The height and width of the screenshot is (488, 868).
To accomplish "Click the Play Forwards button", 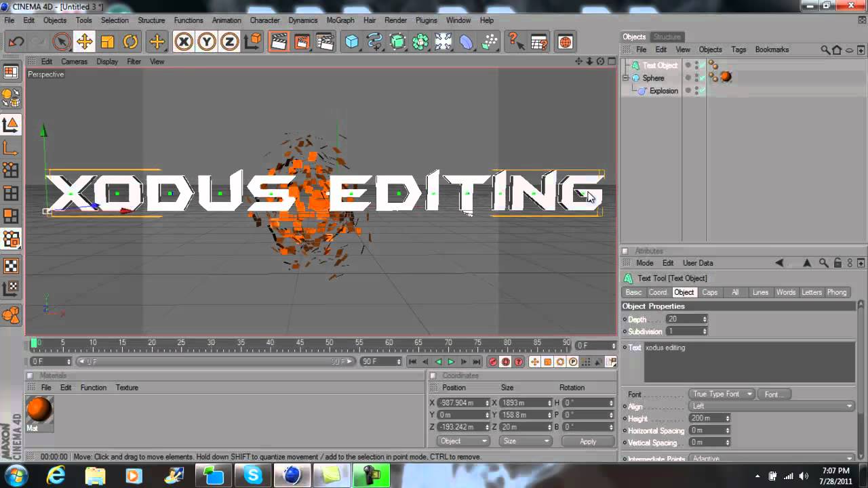I will [x=451, y=362].
